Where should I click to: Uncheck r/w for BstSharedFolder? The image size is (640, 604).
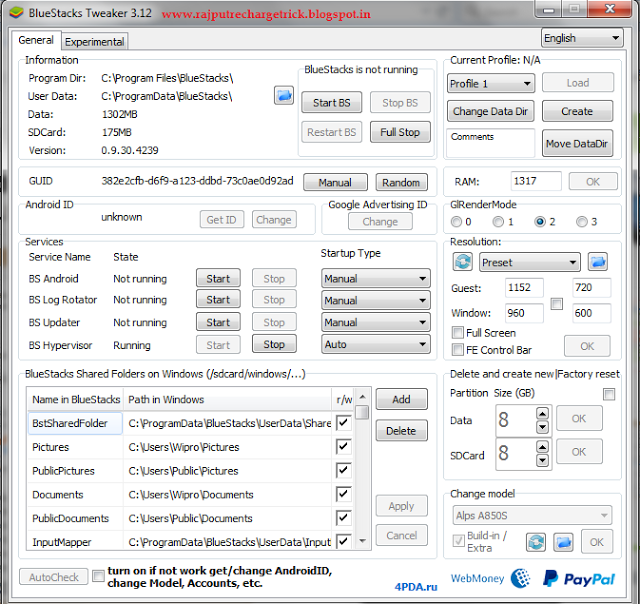pos(343,423)
